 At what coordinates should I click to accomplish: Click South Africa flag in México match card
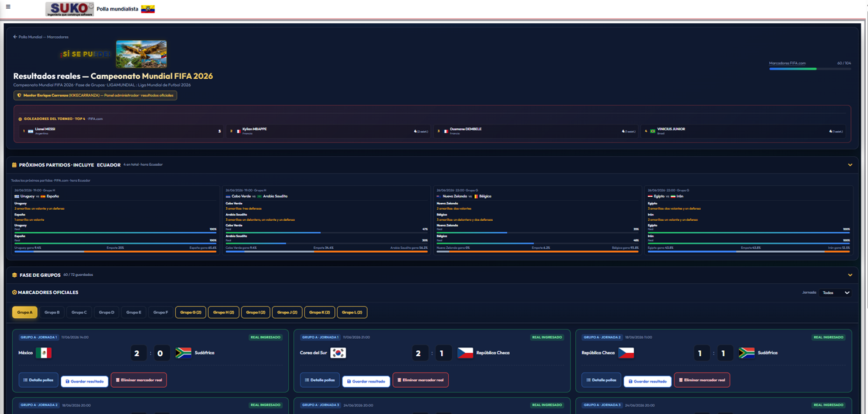tap(184, 353)
